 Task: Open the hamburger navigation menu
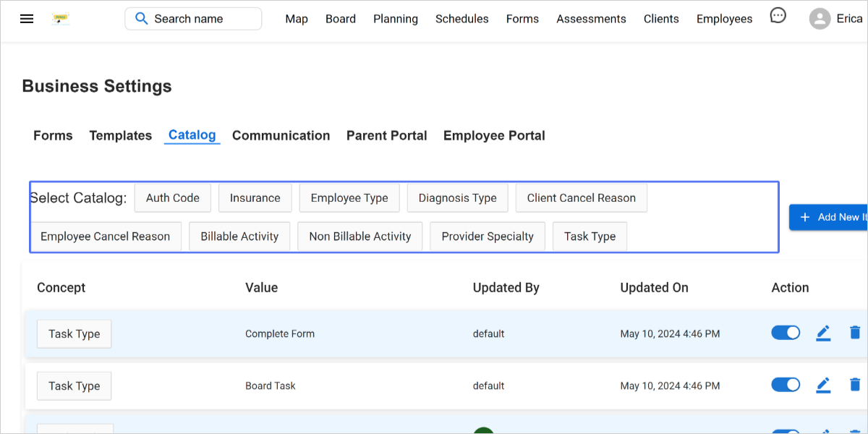coord(27,19)
